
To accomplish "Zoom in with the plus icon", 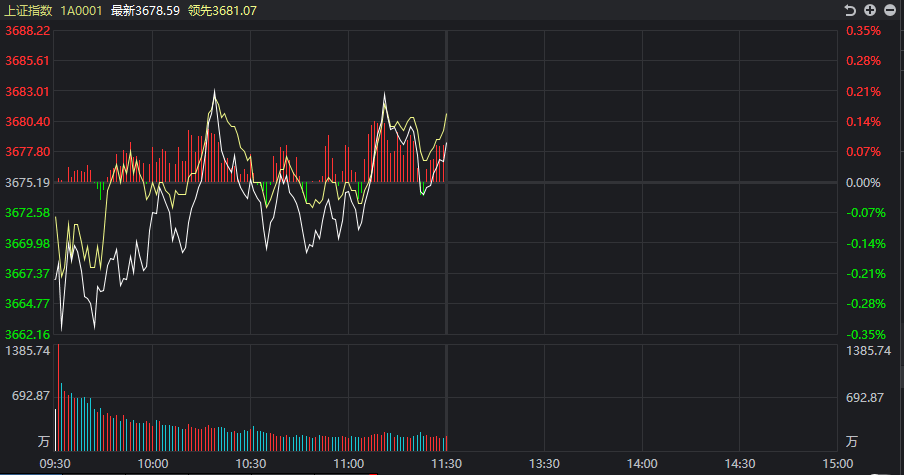I will (870, 10).
